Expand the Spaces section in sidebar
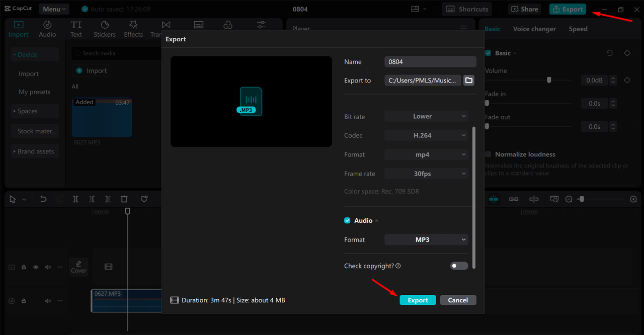This screenshot has width=644, height=335. click(35, 111)
